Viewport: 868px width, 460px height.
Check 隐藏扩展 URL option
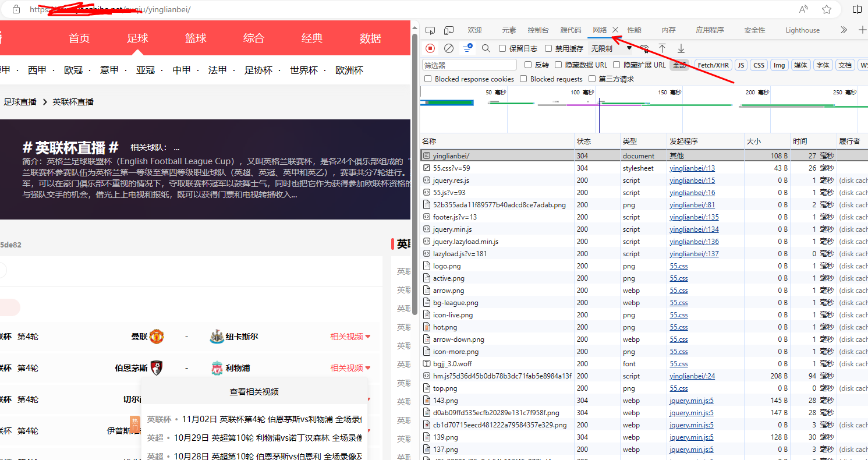tap(617, 65)
